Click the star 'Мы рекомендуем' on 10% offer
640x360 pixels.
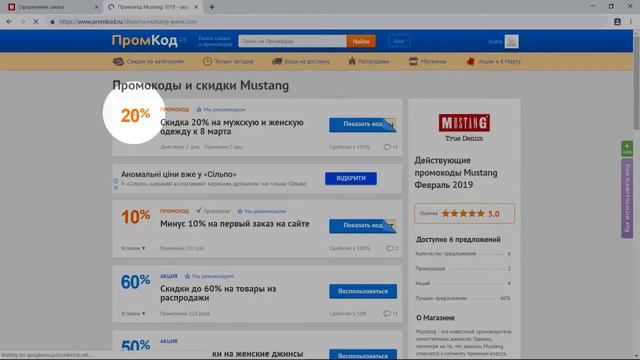coord(261,211)
